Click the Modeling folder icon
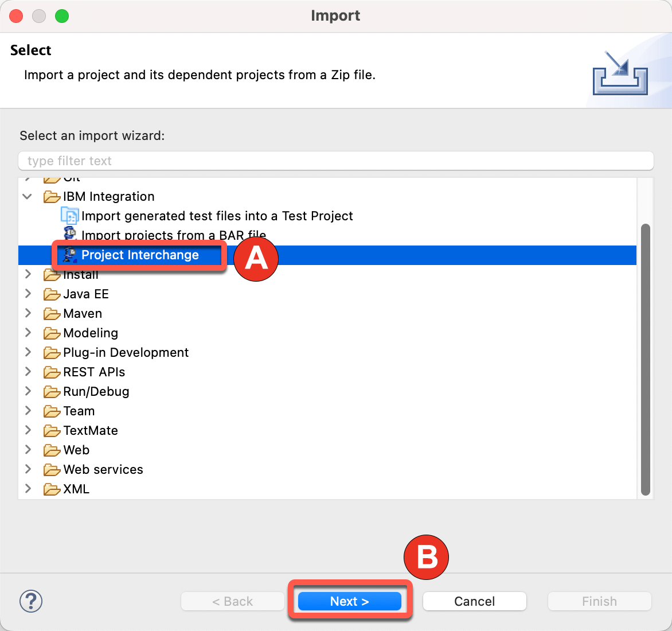This screenshot has width=672, height=631. [52, 333]
